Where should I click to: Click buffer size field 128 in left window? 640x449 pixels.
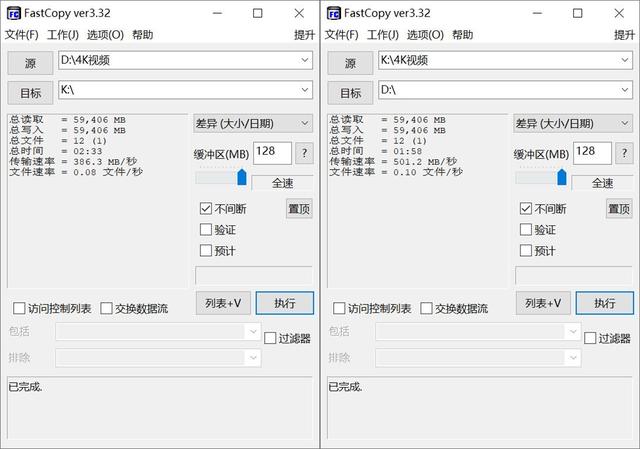[272, 153]
